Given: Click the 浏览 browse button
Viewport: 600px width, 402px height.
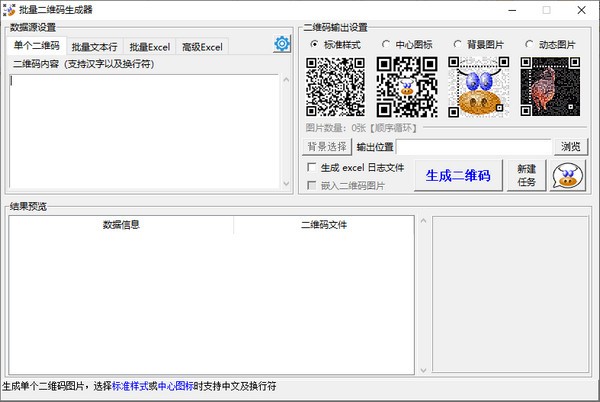Looking at the screenshot, I should point(571,146).
